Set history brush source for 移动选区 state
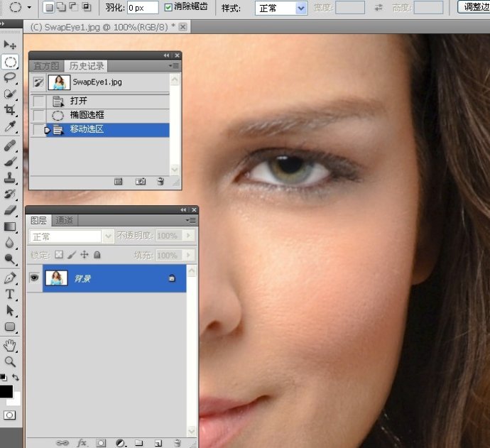 (x=38, y=130)
